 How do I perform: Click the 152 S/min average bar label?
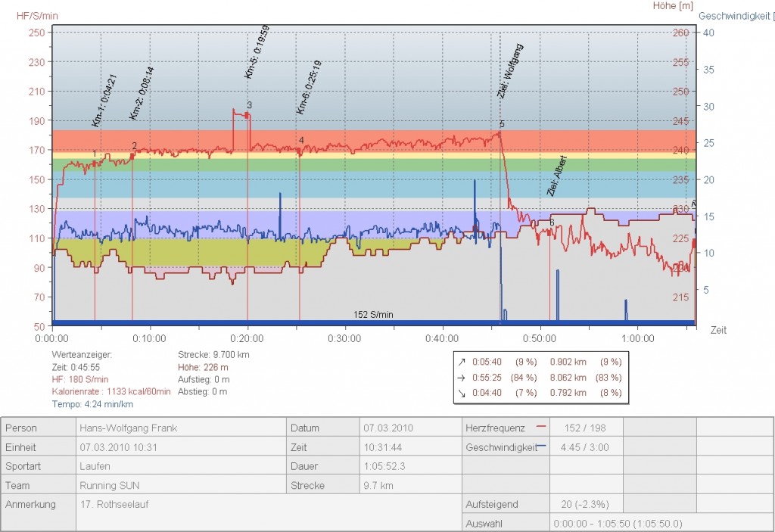click(373, 314)
